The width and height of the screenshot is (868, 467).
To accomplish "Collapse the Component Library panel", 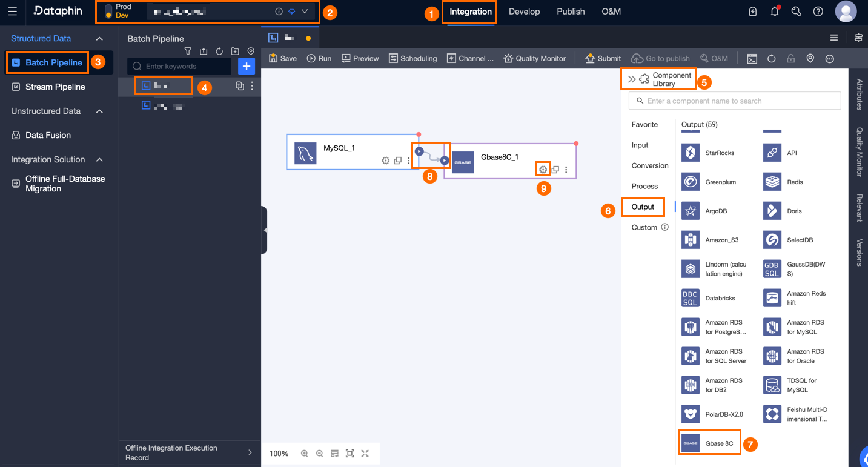I will pos(632,79).
